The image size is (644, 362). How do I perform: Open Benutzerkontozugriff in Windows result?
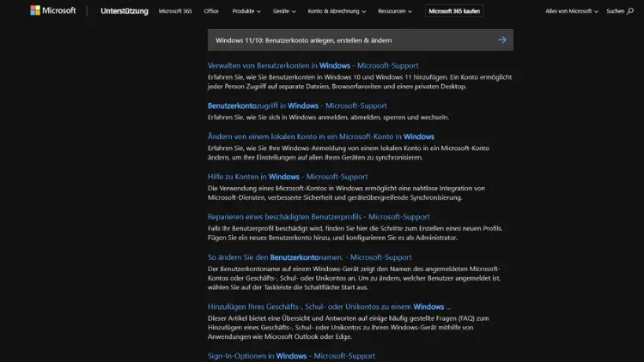click(x=297, y=106)
